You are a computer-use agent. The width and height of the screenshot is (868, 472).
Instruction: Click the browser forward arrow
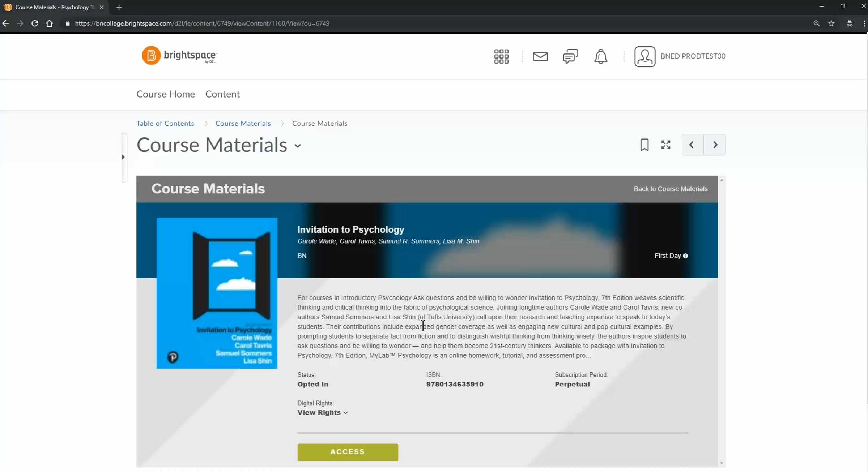pyautogui.click(x=20, y=23)
